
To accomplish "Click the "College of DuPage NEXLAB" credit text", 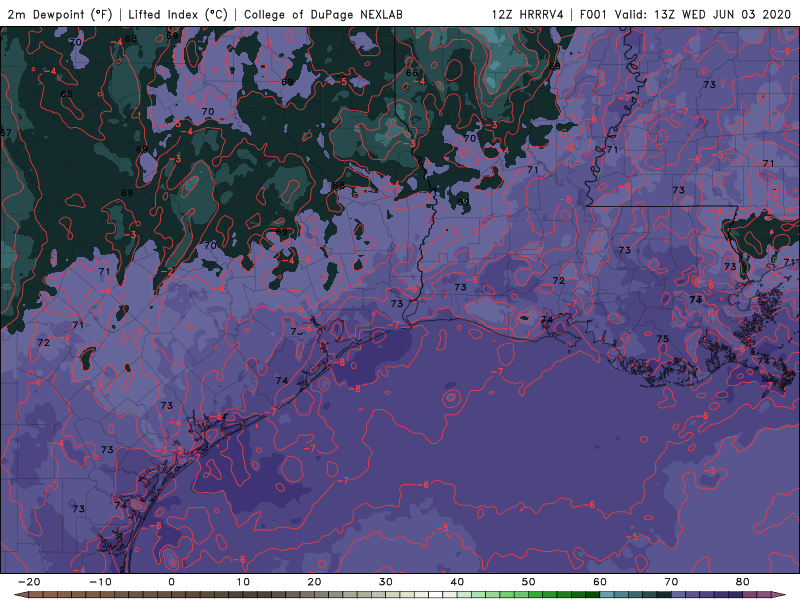I will click(323, 14).
